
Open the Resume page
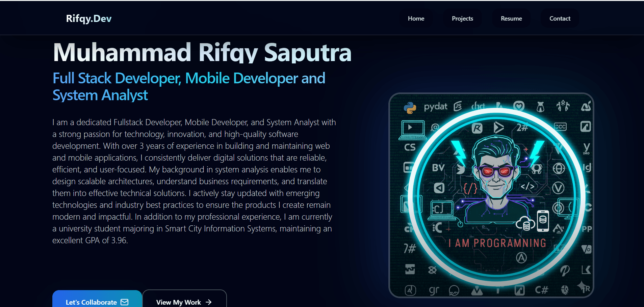(511, 19)
